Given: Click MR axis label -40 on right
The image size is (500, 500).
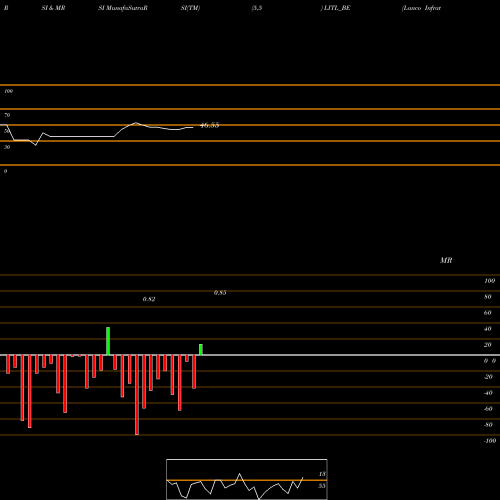Looking at the screenshot, I should (x=488, y=393).
